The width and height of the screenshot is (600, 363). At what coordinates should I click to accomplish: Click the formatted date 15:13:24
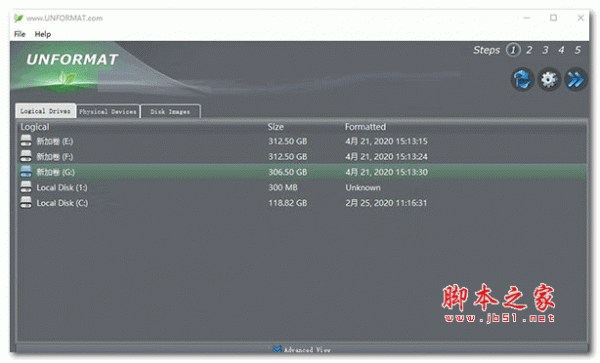pyautogui.click(x=386, y=156)
